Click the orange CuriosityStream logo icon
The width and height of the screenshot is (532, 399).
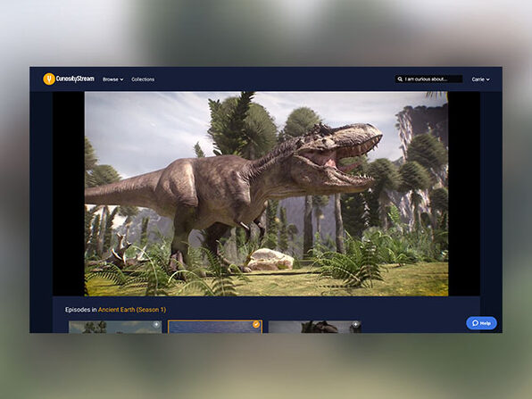pos(49,79)
